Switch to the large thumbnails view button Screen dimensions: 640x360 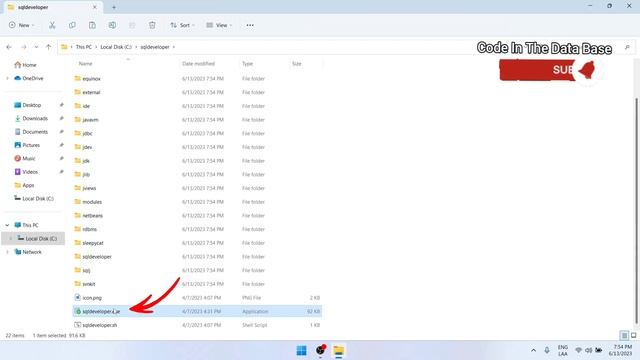coord(633,336)
